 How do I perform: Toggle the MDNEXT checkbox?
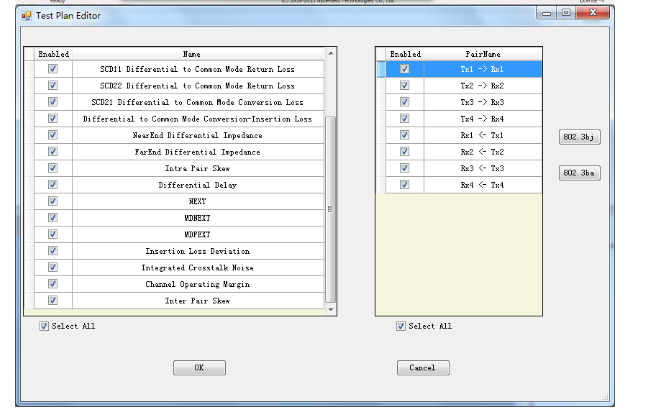click(53, 218)
